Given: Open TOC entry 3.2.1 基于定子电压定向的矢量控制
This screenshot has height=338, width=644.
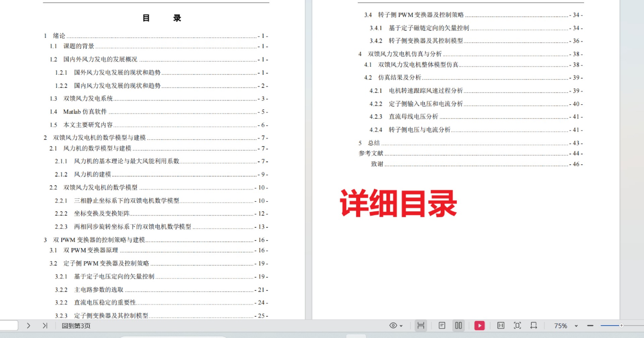Looking at the screenshot, I should click(162, 276).
